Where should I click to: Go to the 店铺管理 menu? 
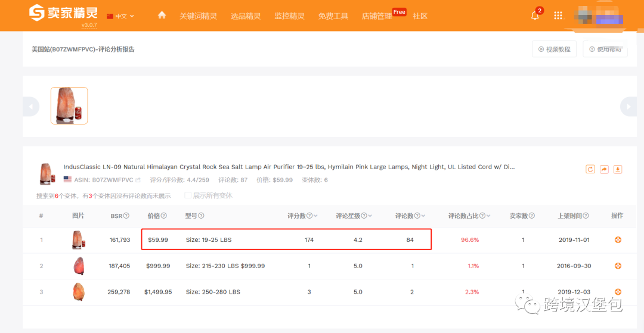click(377, 16)
